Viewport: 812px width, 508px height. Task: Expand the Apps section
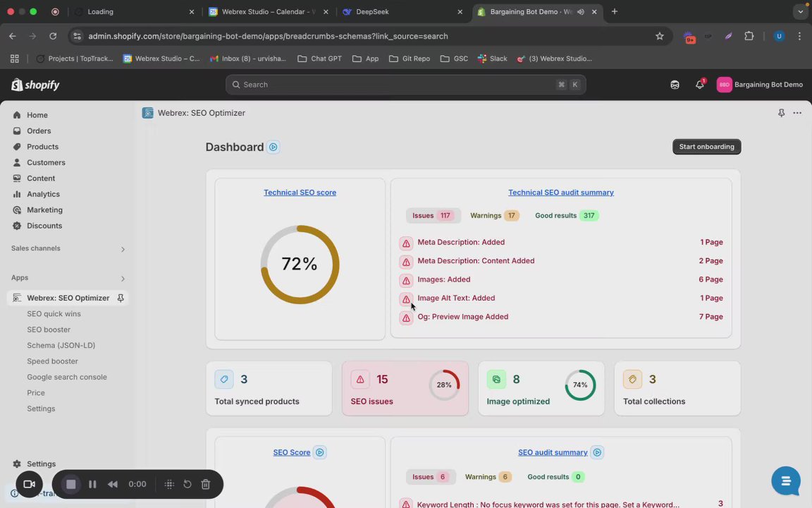[x=123, y=279]
